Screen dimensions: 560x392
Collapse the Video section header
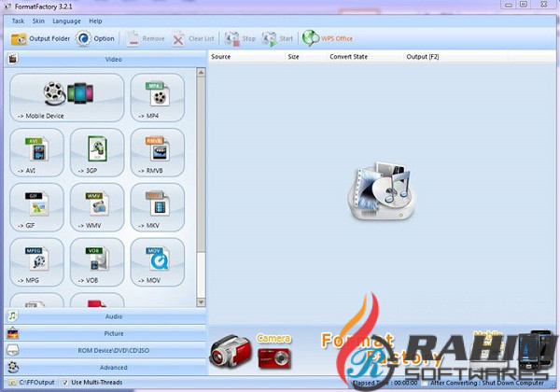[105, 59]
